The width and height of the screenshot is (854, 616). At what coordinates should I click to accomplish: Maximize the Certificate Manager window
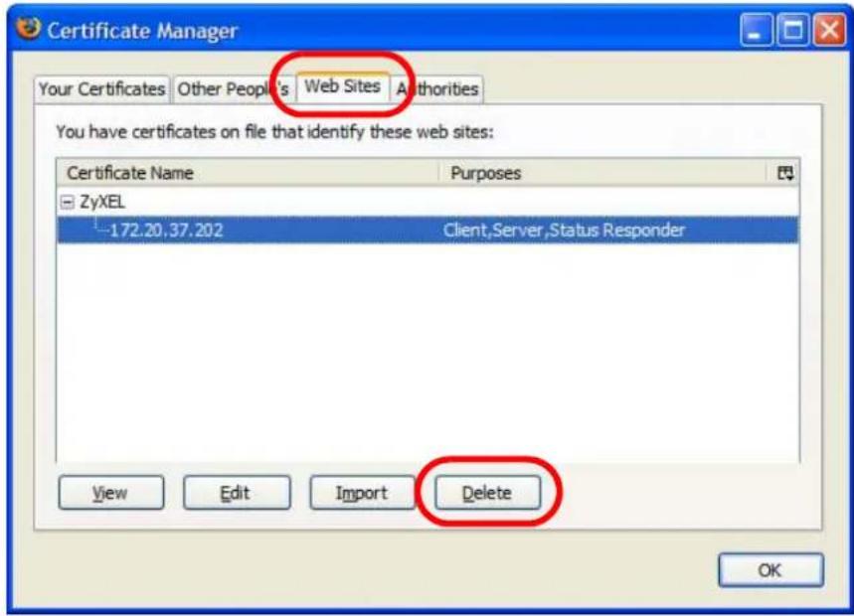click(x=792, y=30)
